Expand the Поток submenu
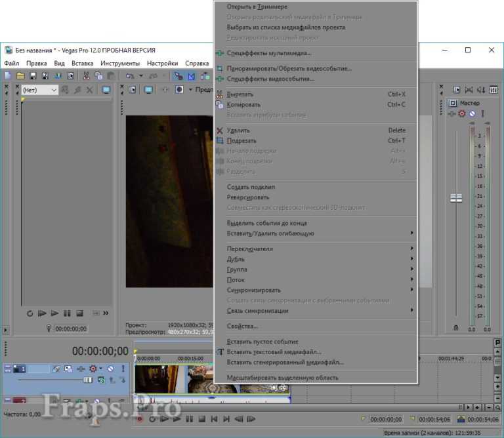Viewport: 504px width, 438px height. (x=411, y=279)
